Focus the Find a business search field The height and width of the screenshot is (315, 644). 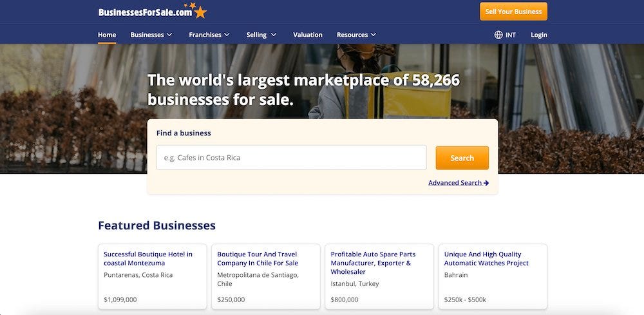[x=292, y=157]
